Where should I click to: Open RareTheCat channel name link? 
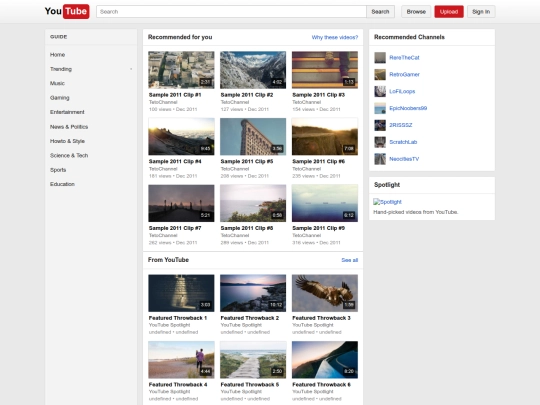(404, 58)
